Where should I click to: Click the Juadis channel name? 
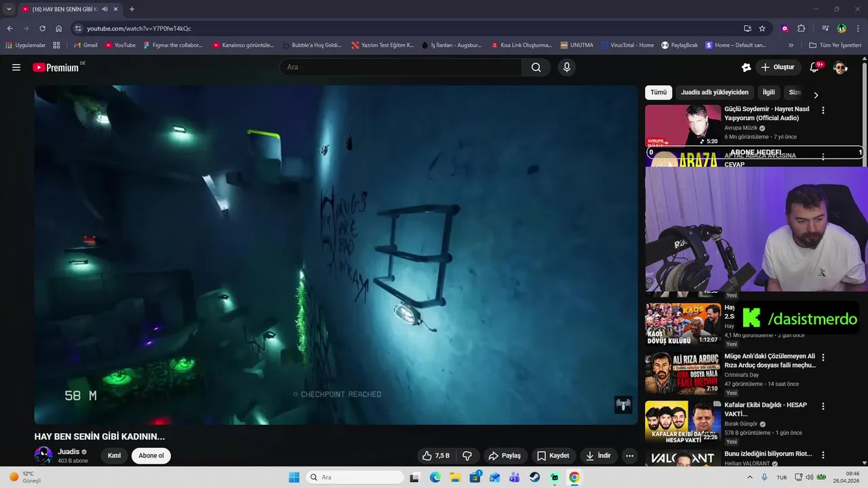(x=68, y=451)
